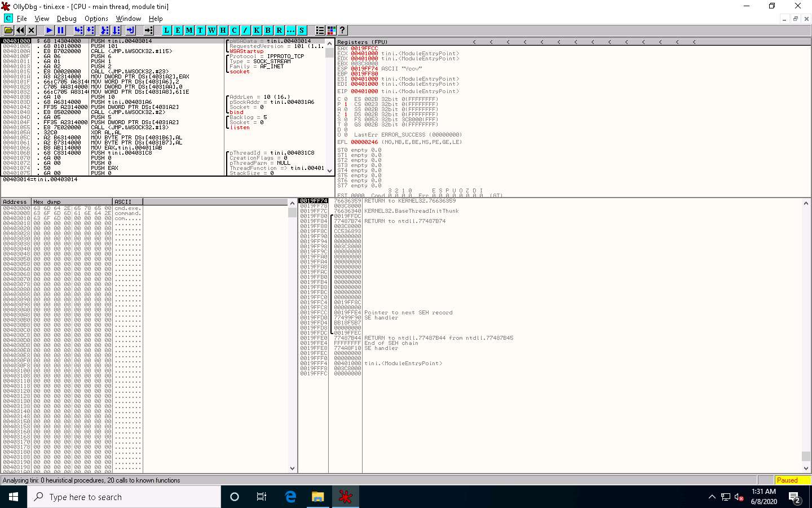Show References via R button

tap(280, 30)
